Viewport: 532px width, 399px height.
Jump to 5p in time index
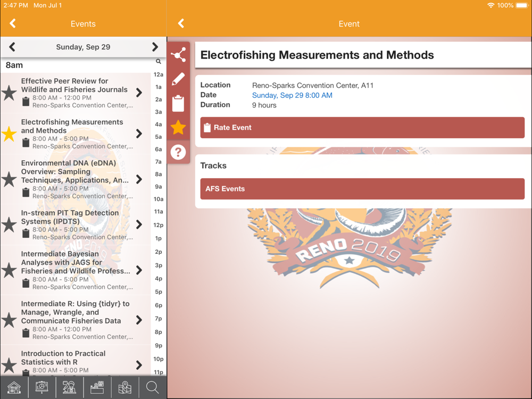tap(159, 292)
